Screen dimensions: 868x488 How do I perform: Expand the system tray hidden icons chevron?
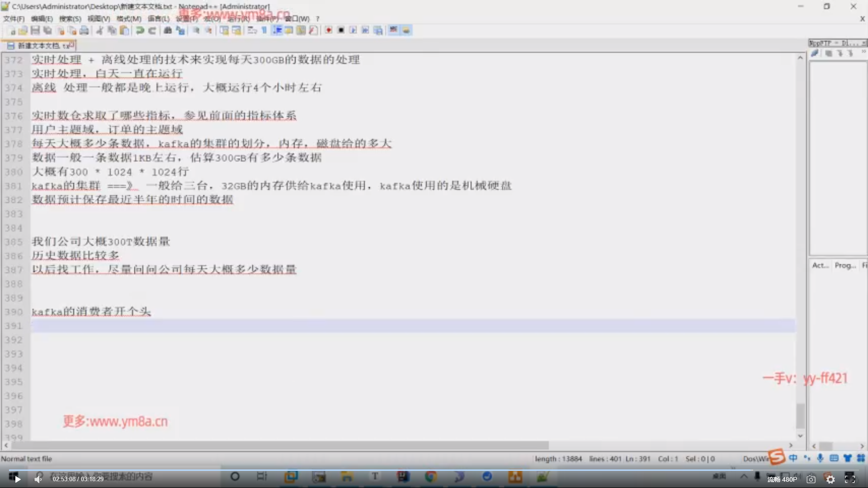(x=744, y=476)
